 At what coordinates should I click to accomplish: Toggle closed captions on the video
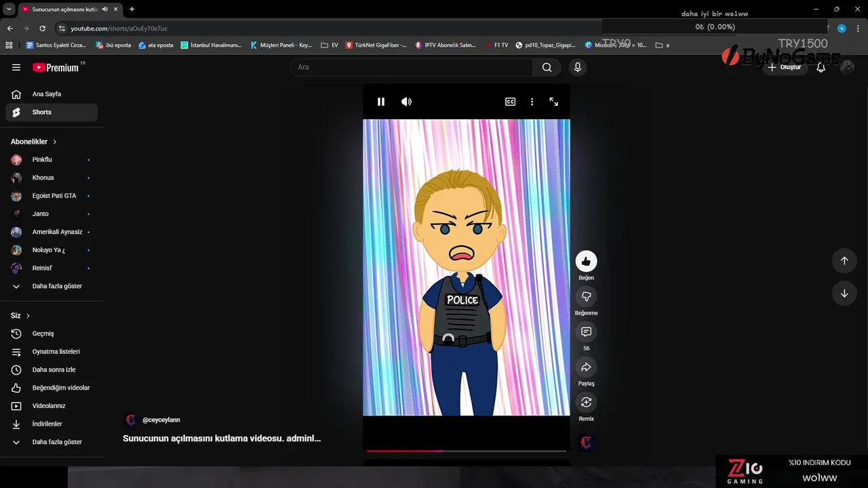(510, 102)
